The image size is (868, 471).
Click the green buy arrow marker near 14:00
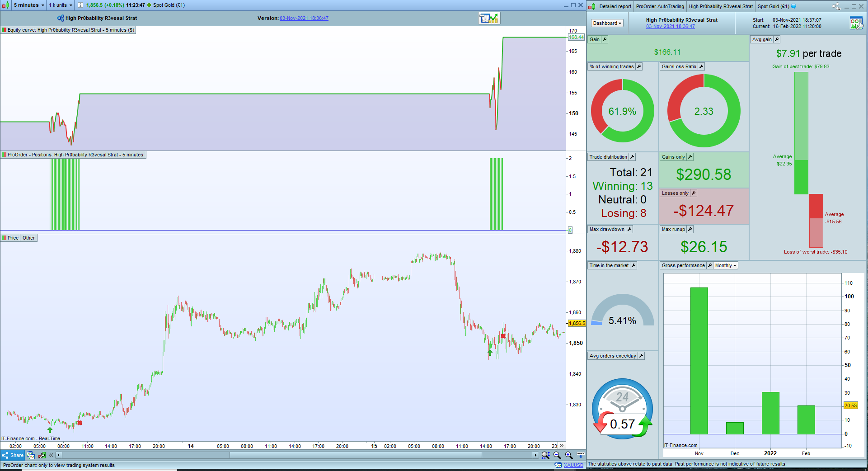click(490, 353)
